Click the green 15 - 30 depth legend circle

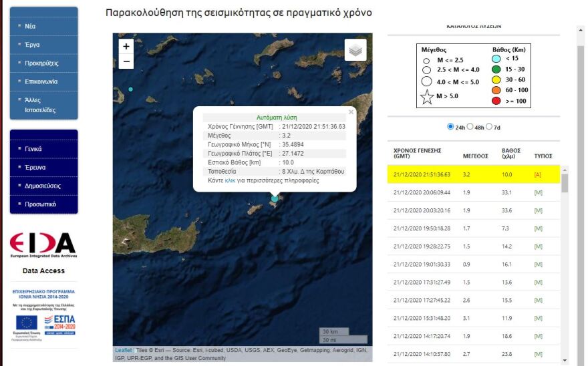(496, 69)
